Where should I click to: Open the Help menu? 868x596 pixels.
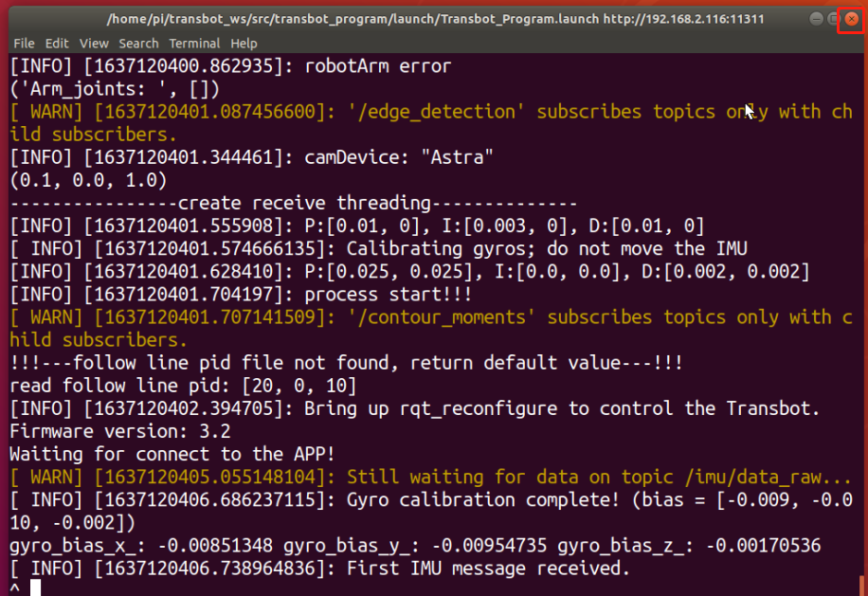point(244,44)
